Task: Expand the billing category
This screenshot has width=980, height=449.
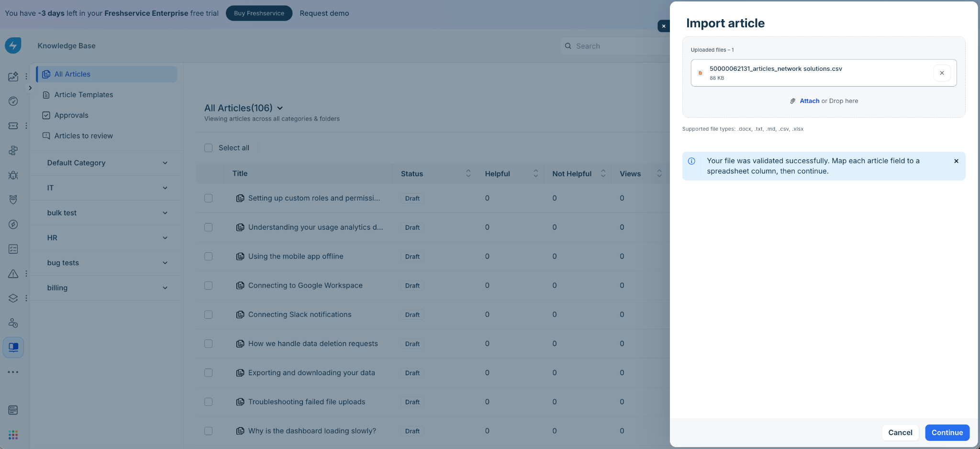Action: [107, 288]
